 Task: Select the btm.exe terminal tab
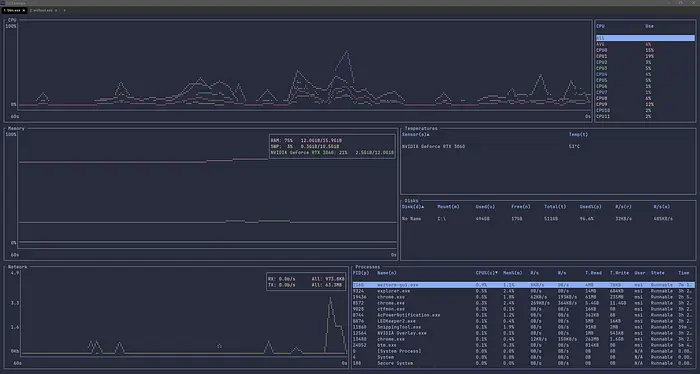pyautogui.click(x=14, y=10)
